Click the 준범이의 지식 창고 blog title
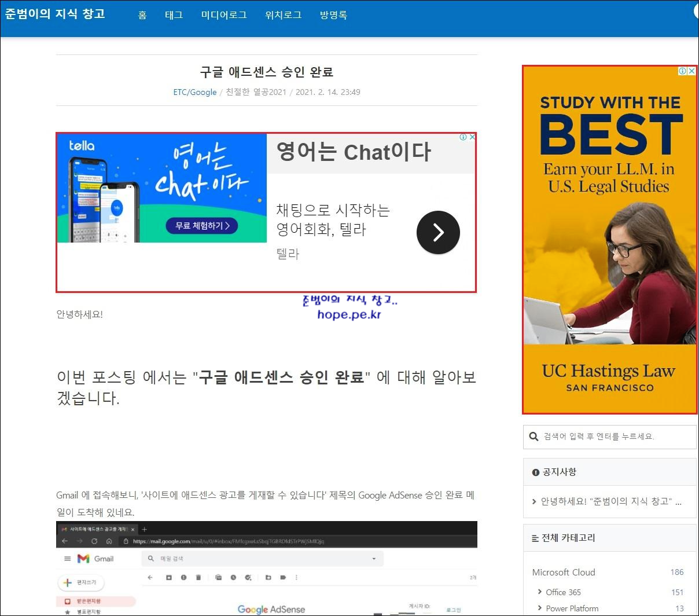The image size is (699, 616). tap(55, 14)
